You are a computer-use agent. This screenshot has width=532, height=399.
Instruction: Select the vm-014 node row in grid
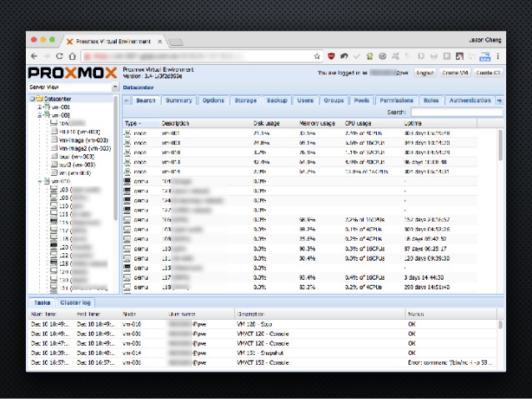300,172
